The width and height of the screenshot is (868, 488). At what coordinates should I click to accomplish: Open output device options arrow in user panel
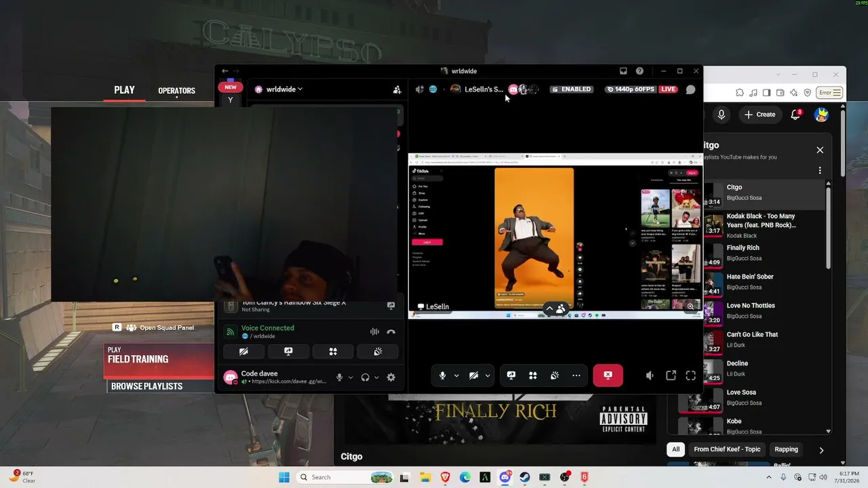pyautogui.click(x=376, y=378)
